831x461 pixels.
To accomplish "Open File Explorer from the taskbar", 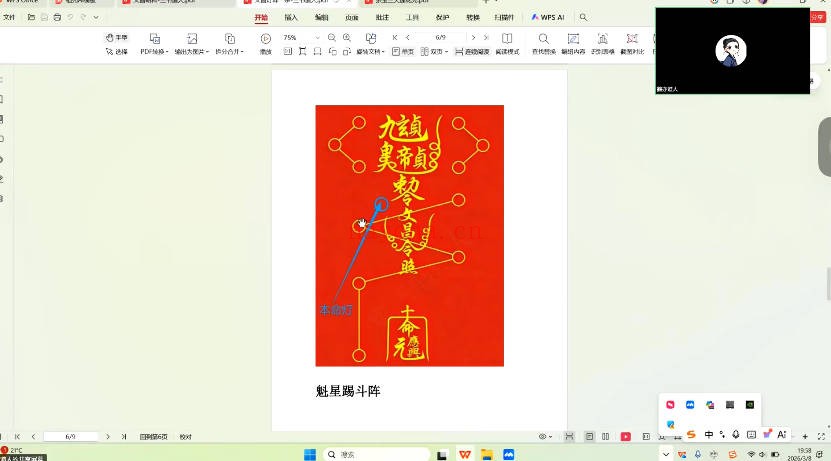I will click(x=487, y=454).
